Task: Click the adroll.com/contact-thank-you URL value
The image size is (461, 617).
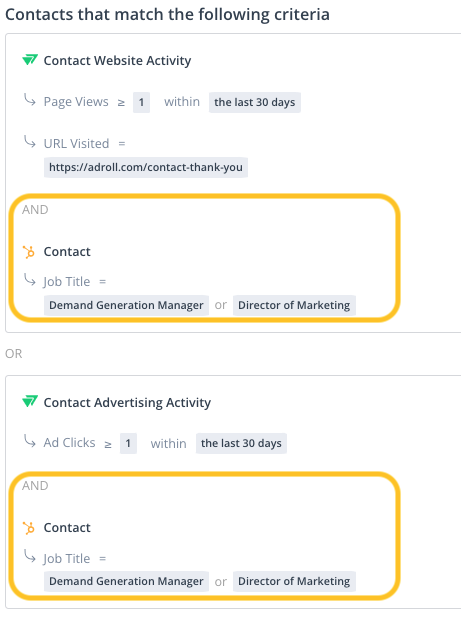Action: (x=146, y=167)
